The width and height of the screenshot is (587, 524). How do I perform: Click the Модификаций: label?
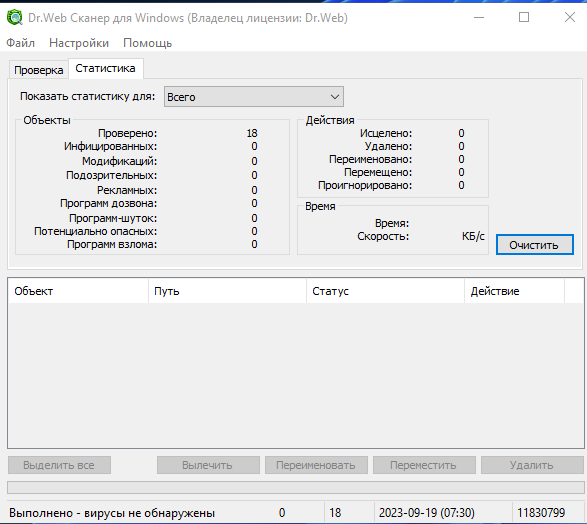[x=119, y=161]
